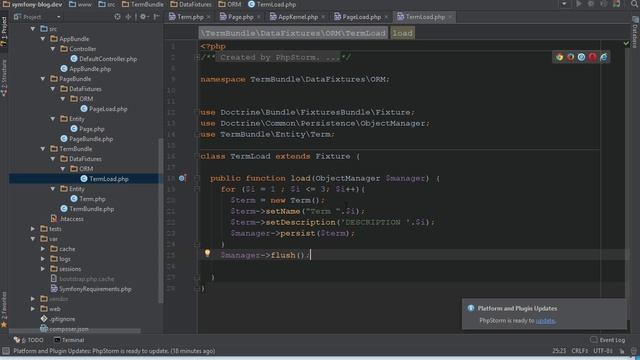Click the load method breadcrumb
This screenshot has width=640, height=360.
pos(402,33)
